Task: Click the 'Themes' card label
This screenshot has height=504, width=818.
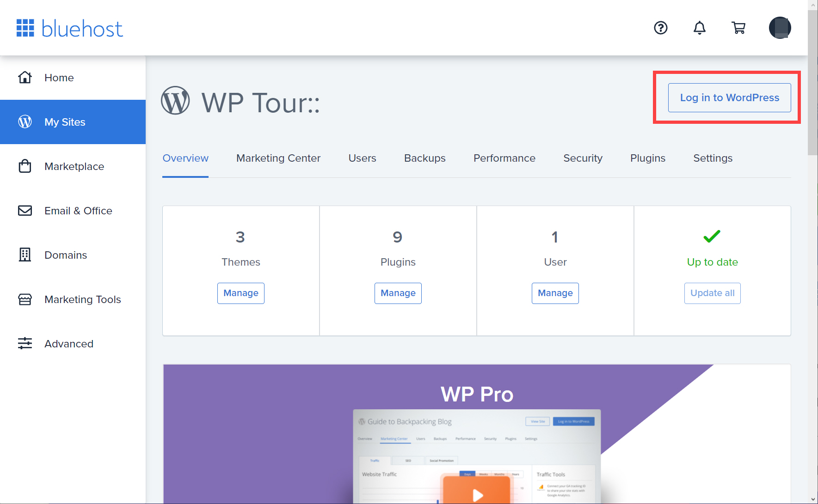Action: 241,262
